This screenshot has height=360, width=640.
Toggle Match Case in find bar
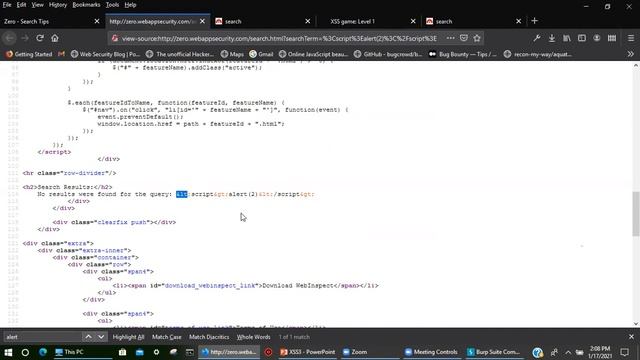coord(167,337)
